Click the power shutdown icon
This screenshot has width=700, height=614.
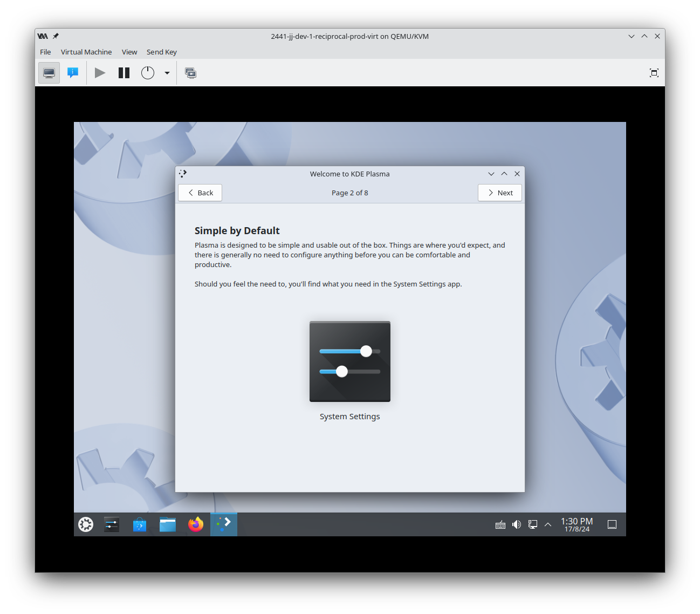[x=148, y=73]
